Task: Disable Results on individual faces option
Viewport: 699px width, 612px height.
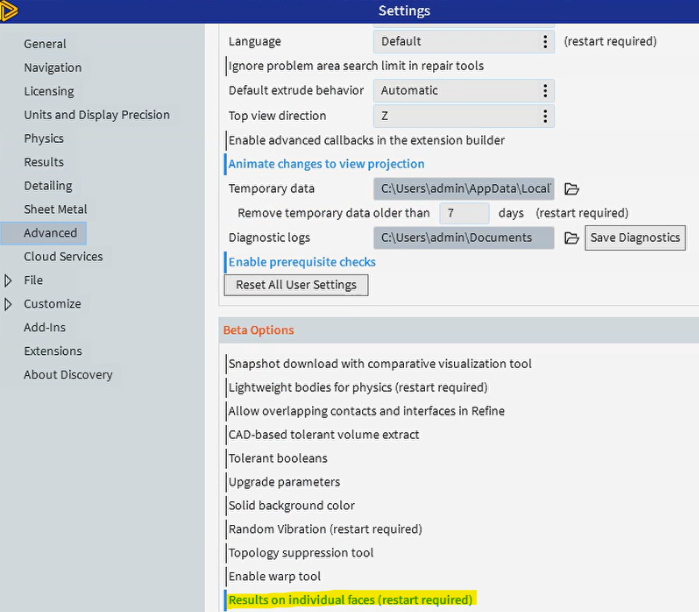Action: [350, 600]
